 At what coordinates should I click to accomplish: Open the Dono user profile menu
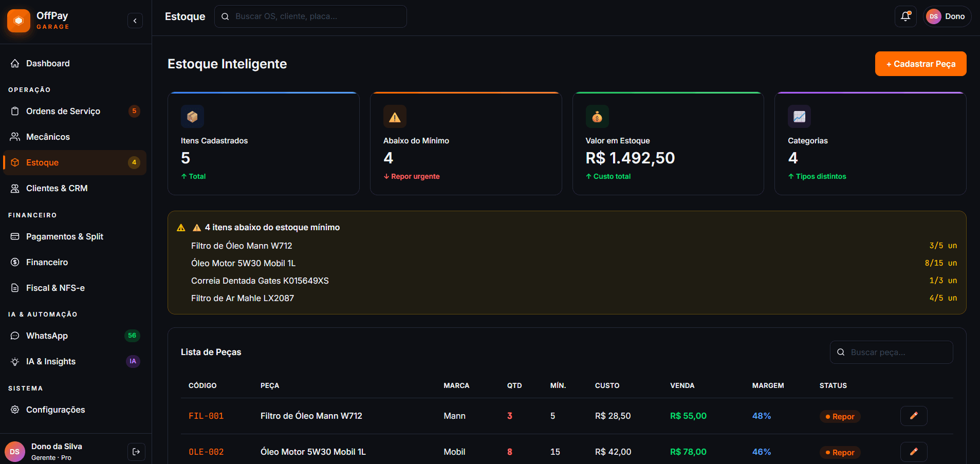(947, 16)
